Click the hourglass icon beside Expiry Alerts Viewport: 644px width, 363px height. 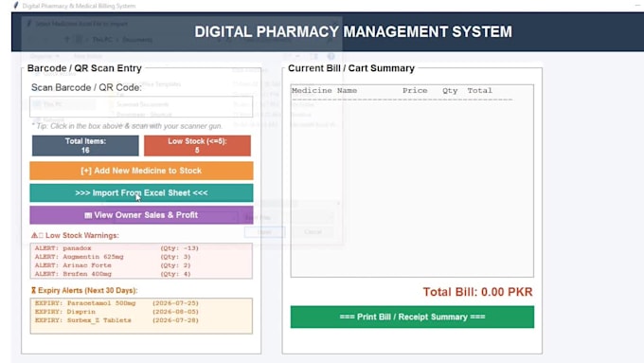(x=34, y=290)
